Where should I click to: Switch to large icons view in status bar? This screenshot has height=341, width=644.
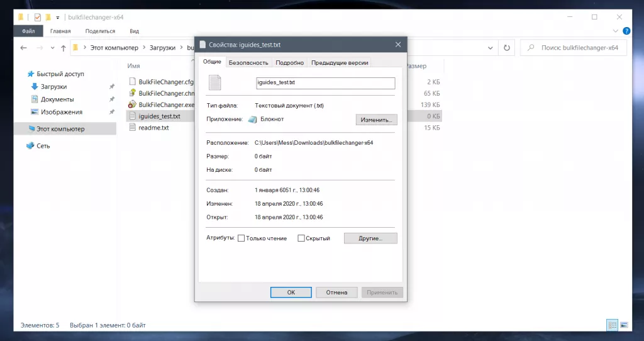pos(624,325)
